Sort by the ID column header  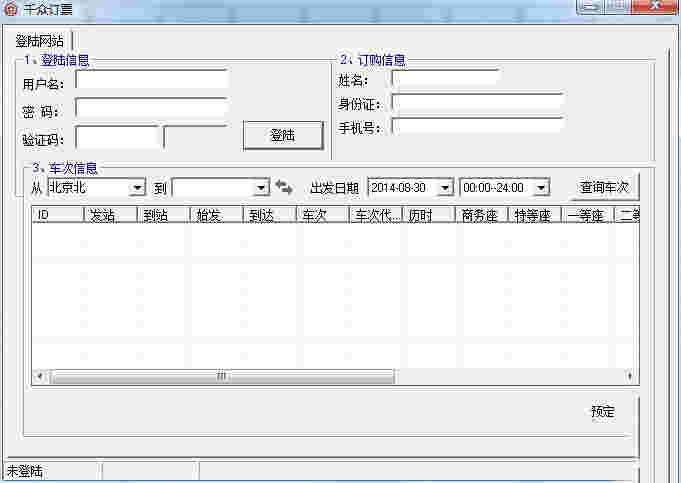pyautogui.click(x=58, y=215)
